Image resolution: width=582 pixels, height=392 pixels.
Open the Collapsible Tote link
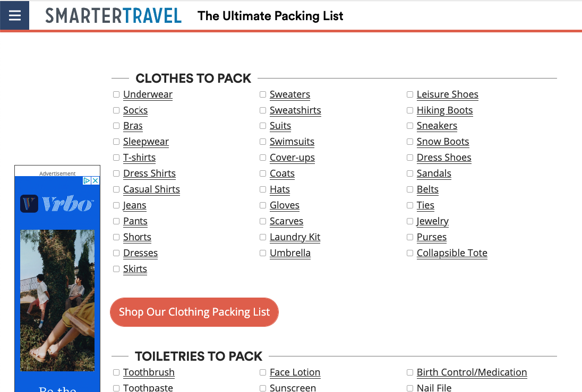pyautogui.click(x=452, y=253)
